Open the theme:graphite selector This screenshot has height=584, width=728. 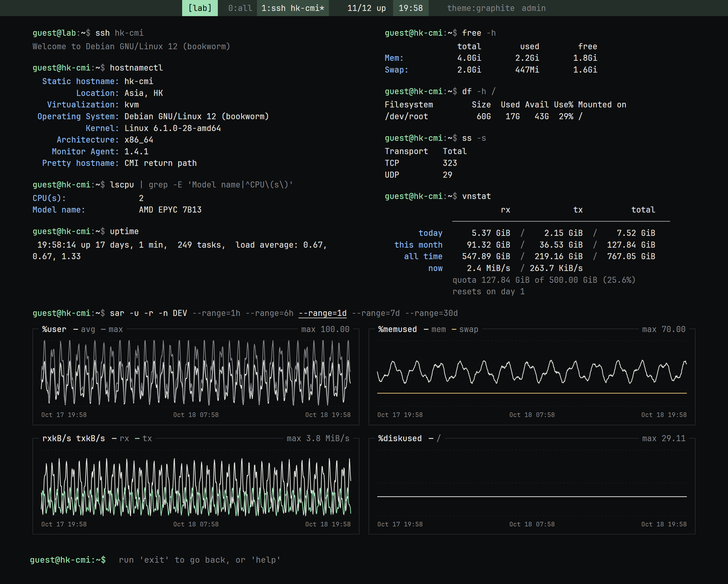480,8
